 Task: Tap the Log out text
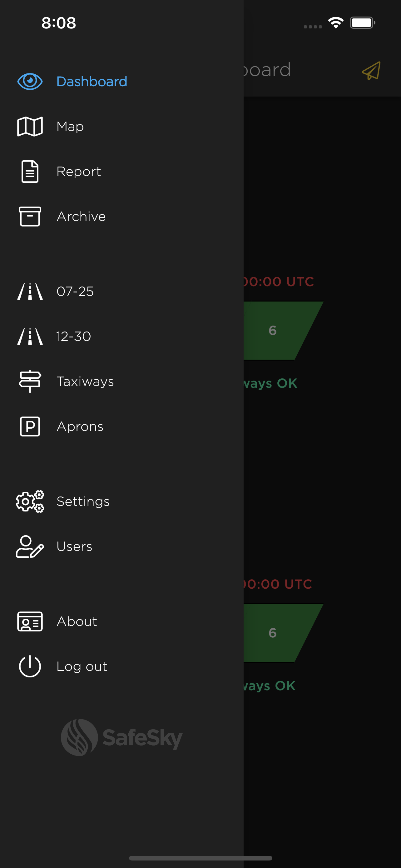point(82,666)
